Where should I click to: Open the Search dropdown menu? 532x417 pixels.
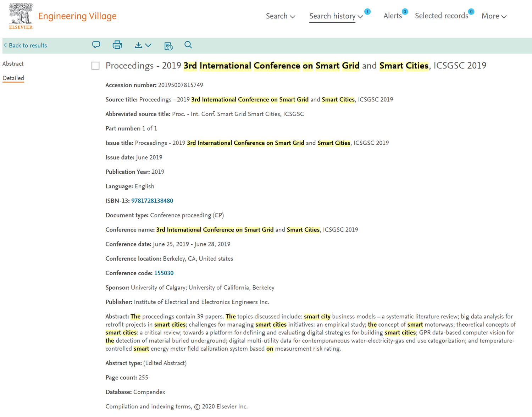(x=281, y=16)
